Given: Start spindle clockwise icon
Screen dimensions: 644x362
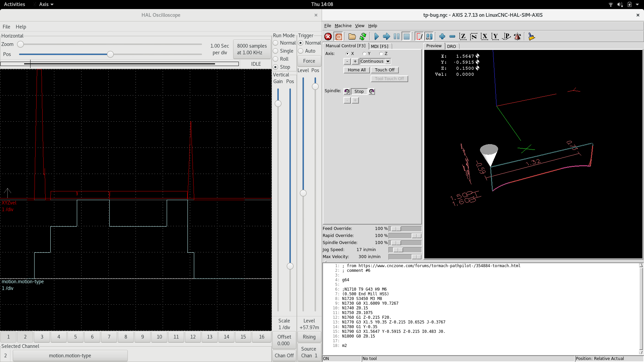Looking at the screenshot, I should tap(372, 92).
